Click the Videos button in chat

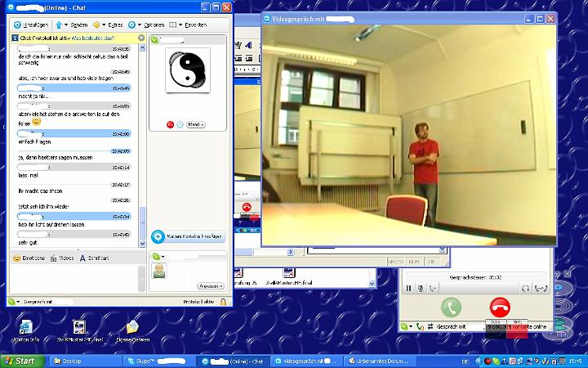pos(62,258)
